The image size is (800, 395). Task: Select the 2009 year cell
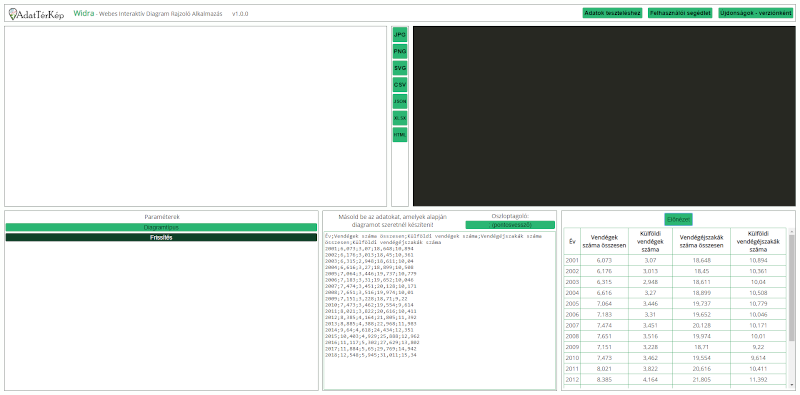coord(572,348)
